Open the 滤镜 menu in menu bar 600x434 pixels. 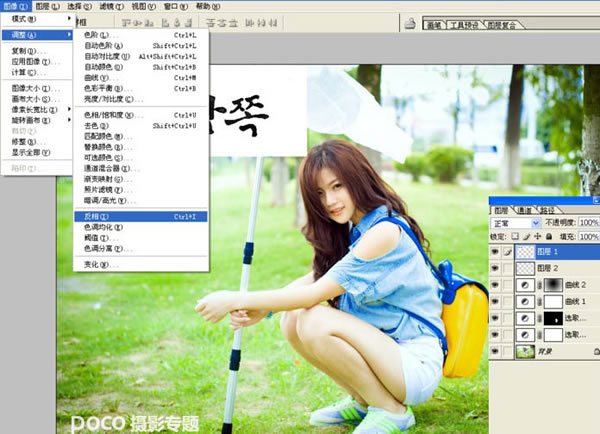pos(109,5)
